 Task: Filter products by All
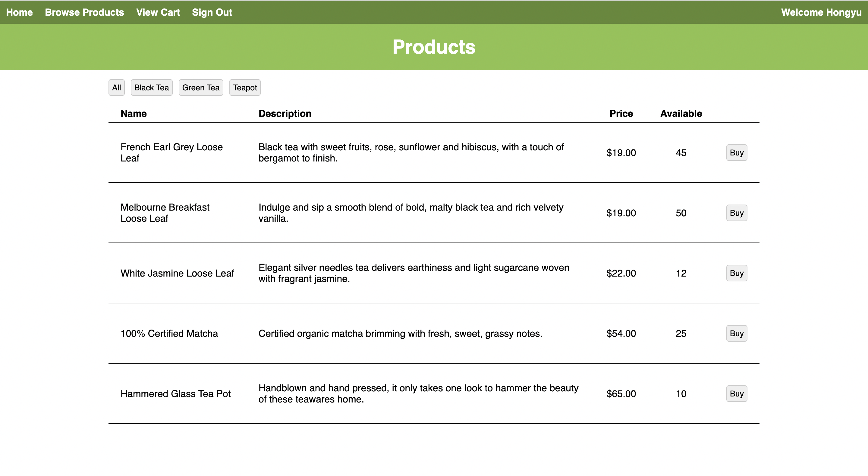tap(116, 88)
